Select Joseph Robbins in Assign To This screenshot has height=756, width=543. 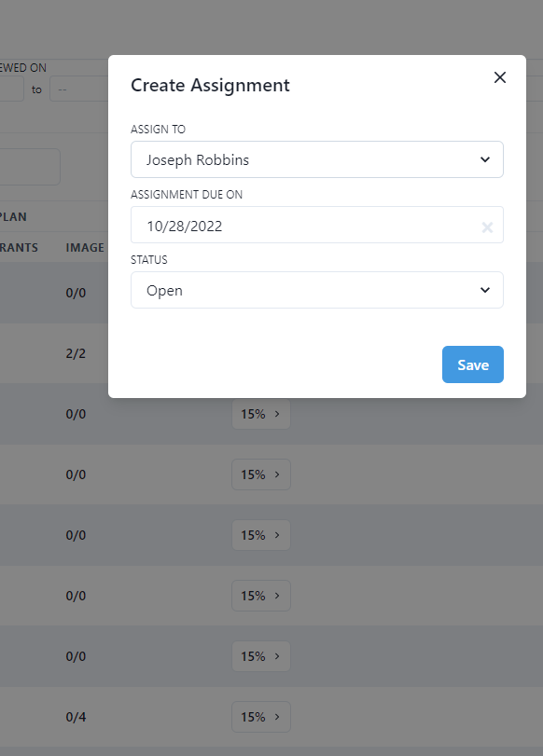tap(198, 160)
